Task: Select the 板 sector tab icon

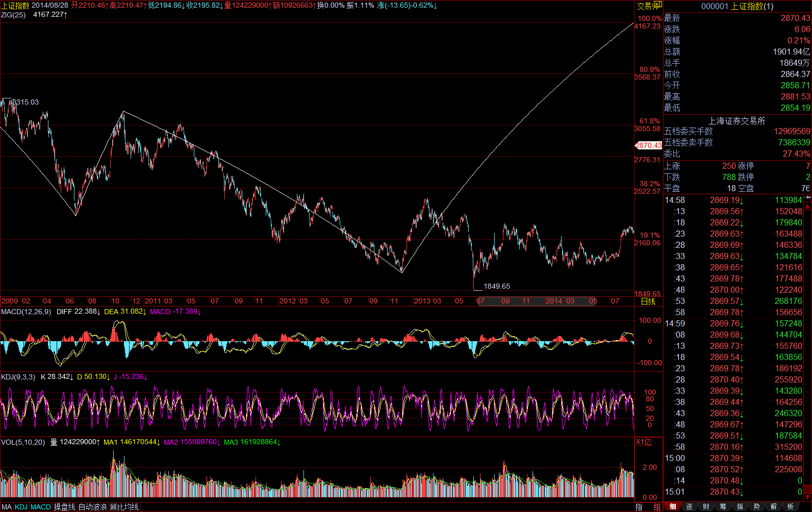Action: pyautogui.click(x=791, y=506)
